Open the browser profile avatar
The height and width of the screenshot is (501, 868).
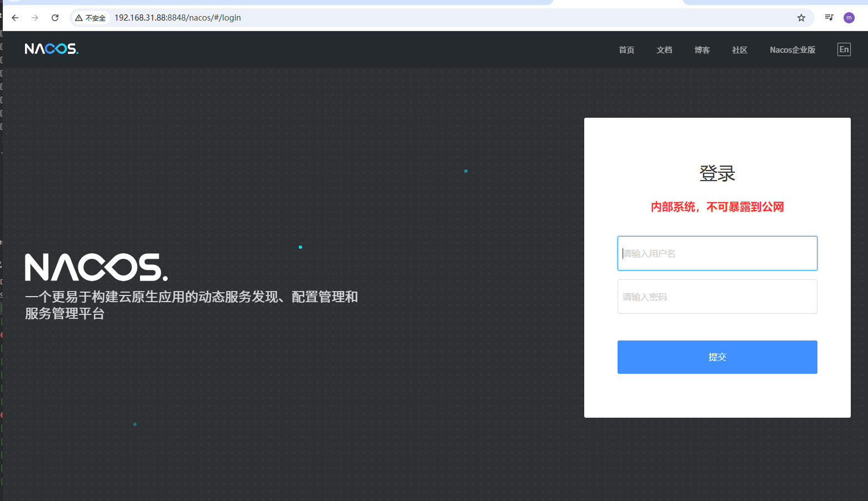[849, 18]
